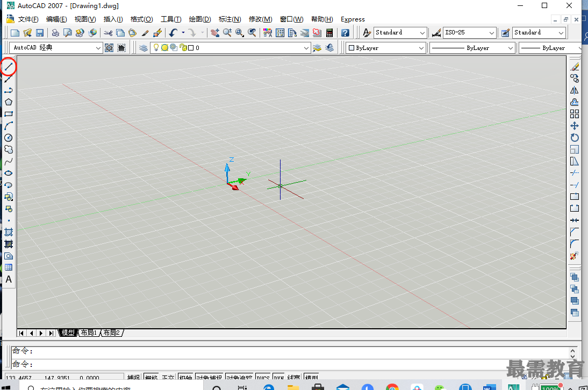Select the Polyline tool in Draw toolbar

coord(9,90)
